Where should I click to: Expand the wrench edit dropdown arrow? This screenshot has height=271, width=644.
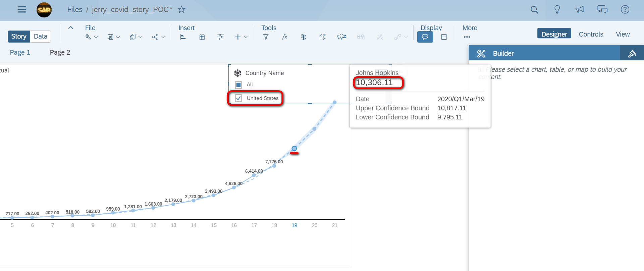96,37
